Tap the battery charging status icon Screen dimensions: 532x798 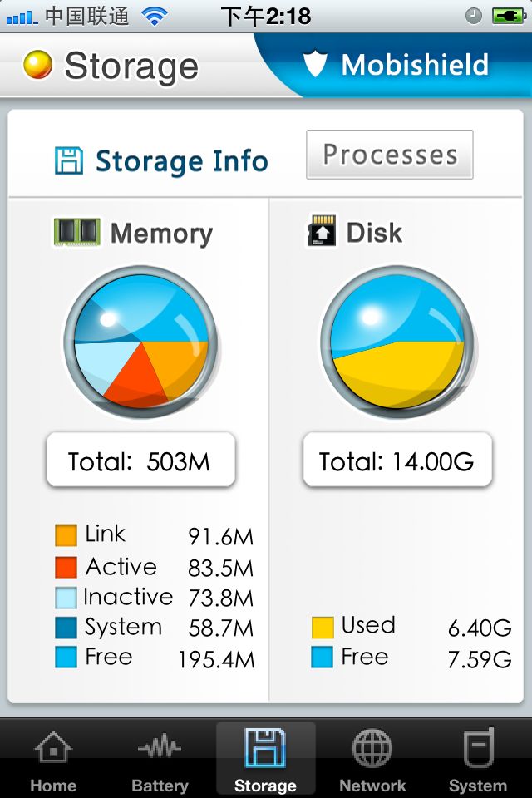click(509, 16)
